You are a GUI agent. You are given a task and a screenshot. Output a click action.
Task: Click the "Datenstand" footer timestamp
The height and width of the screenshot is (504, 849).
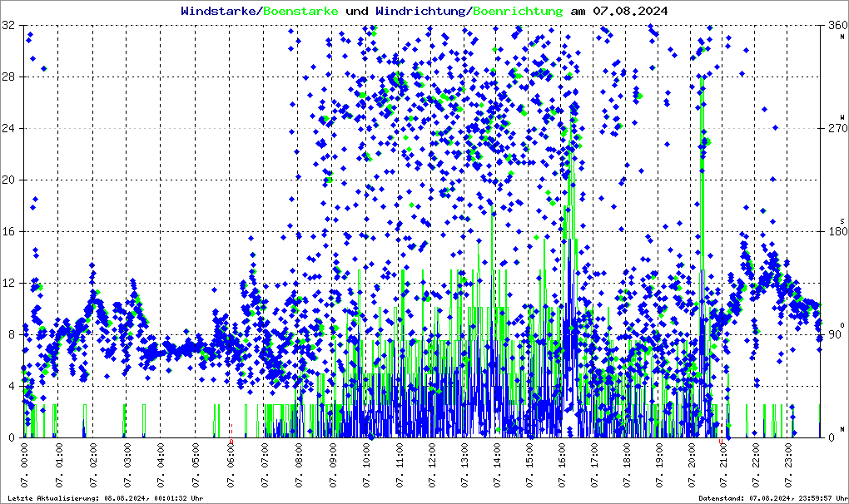[772, 498]
